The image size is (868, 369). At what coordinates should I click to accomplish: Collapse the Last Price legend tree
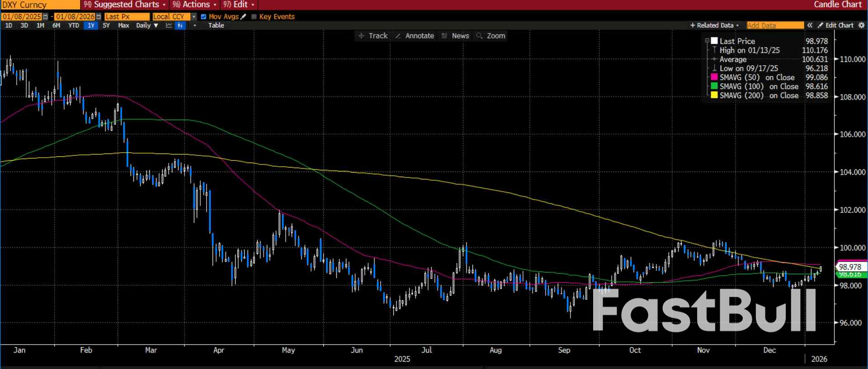pos(707,41)
